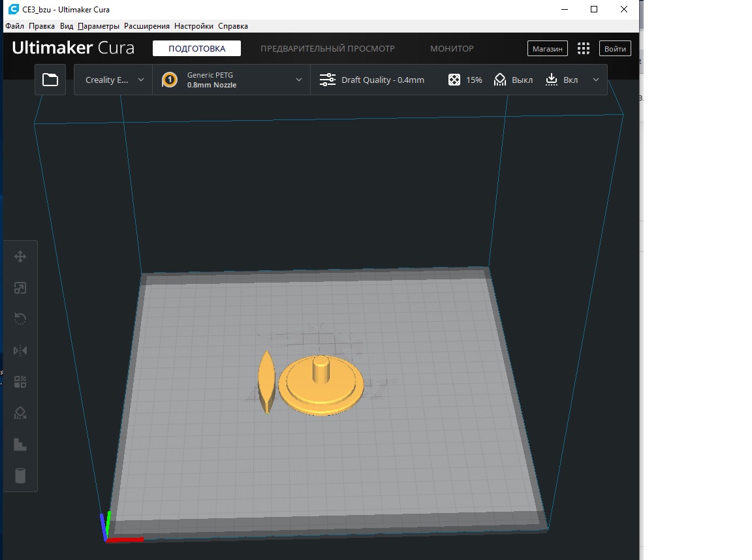
Task: Expand the Generic PETG material dropdown
Action: [x=232, y=80]
